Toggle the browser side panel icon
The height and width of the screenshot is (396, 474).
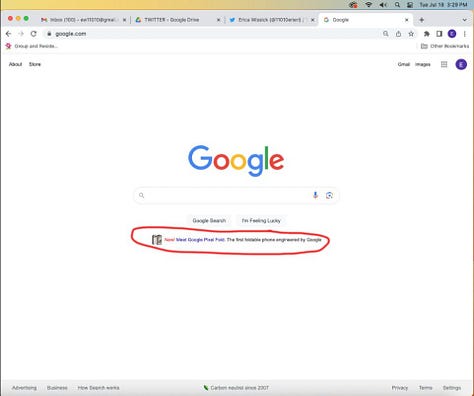439,34
